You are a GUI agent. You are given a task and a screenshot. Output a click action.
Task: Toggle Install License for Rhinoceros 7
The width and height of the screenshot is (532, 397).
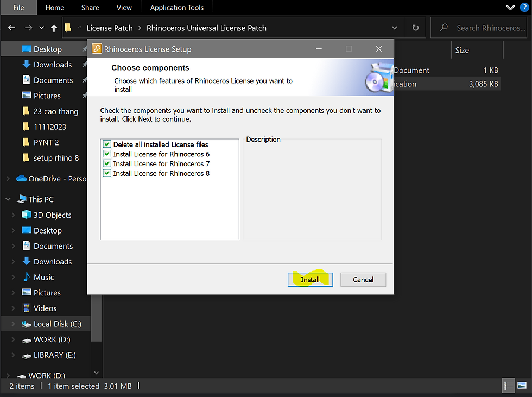[107, 163]
